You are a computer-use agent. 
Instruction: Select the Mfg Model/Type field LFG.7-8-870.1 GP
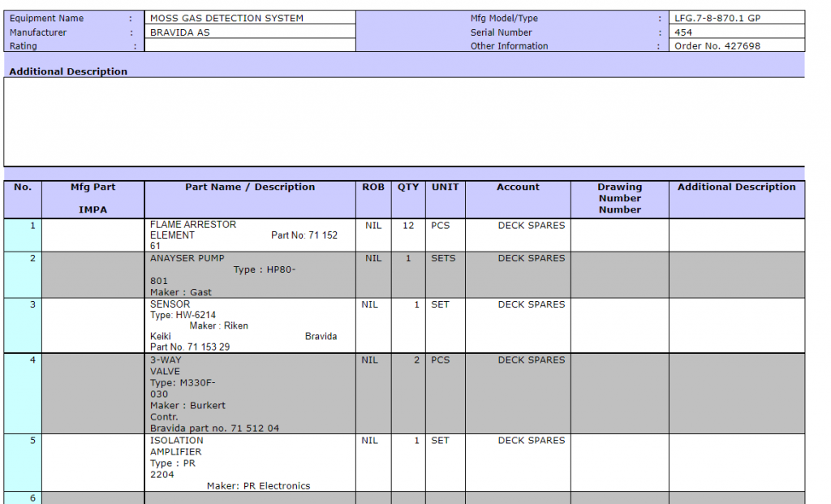(738, 18)
